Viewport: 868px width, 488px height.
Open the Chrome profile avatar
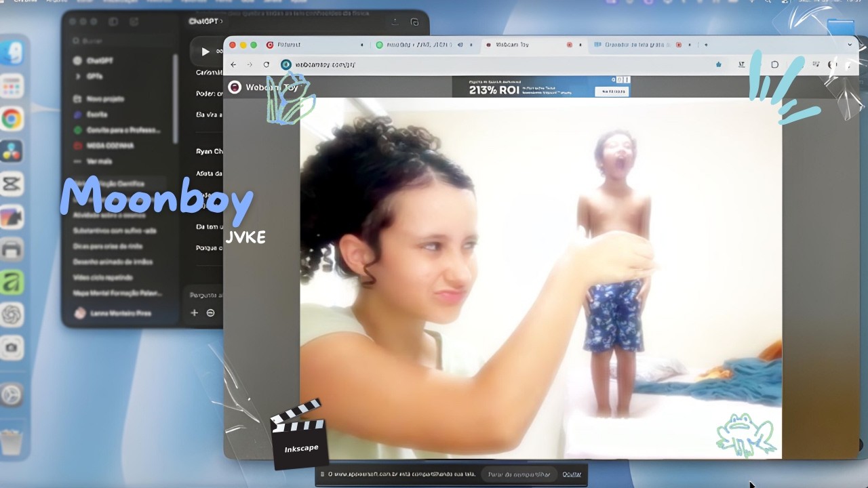click(x=832, y=64)
